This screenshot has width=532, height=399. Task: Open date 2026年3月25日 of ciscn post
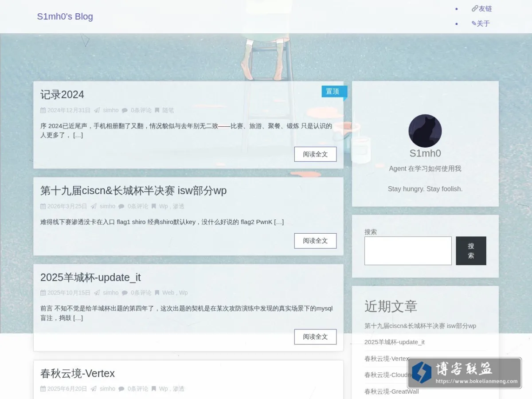tap(67, 206)
